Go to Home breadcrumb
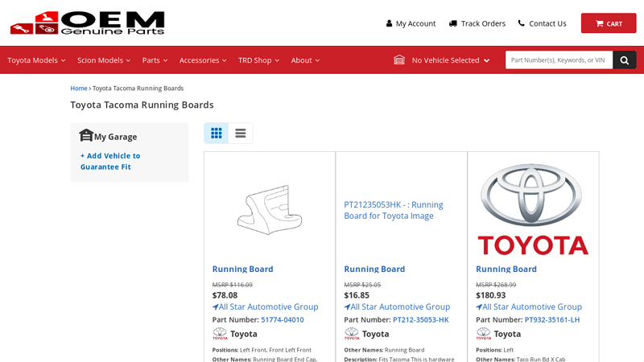The height and width of the screenshot is (362, 644). [78, 88]
